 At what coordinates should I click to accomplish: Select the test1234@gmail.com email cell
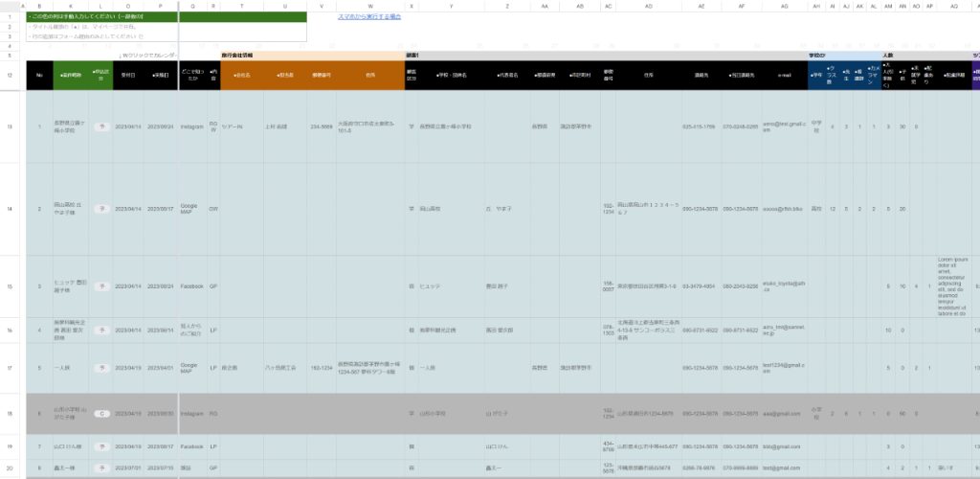point(784,367)
